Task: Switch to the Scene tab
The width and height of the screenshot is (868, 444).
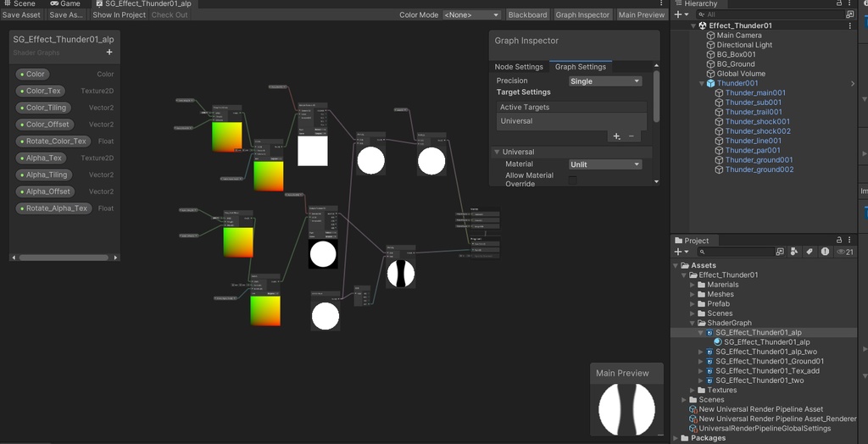Action: tap(19, 3)
